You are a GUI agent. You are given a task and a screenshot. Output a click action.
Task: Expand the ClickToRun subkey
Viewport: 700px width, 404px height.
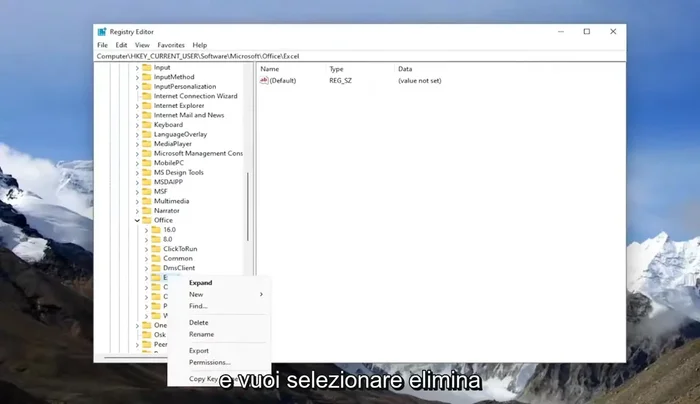pos(146,249)
